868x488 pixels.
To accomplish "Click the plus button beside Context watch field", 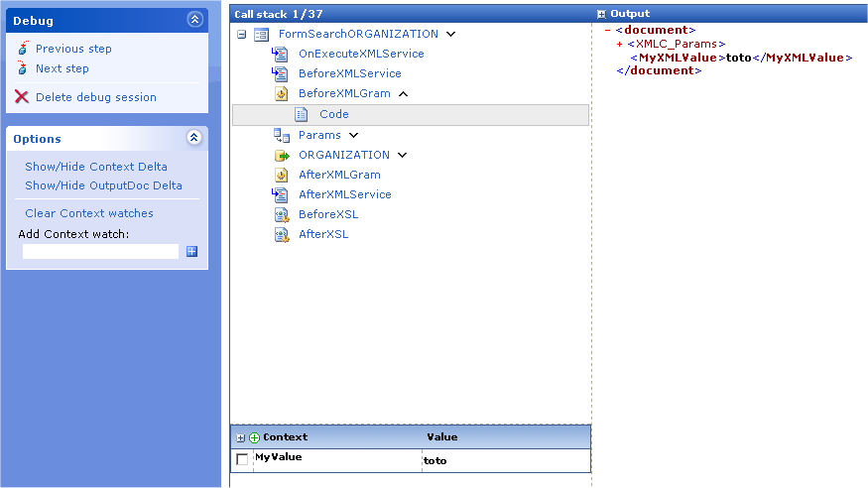I will [192, 251].
